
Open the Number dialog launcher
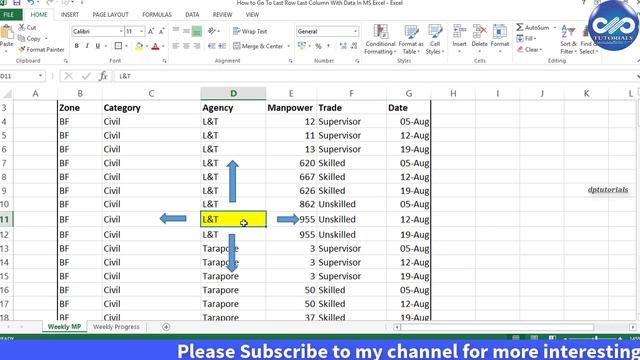pyautogui.click(x=357, y=61)
